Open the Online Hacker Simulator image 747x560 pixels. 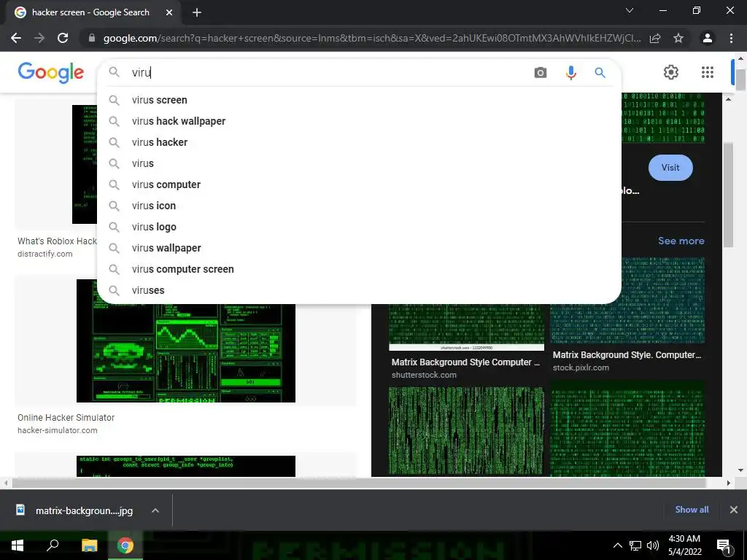pyautogui.click(x=186, y=353)
